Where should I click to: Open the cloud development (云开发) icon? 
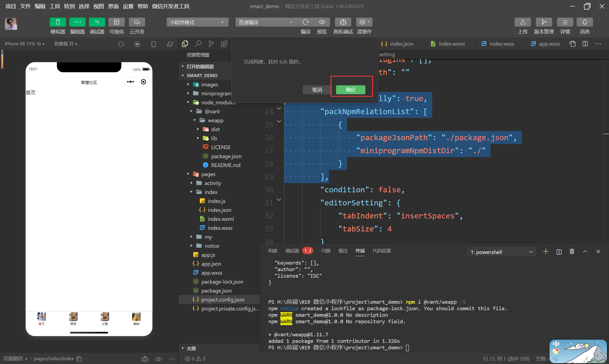pos(137,22)
